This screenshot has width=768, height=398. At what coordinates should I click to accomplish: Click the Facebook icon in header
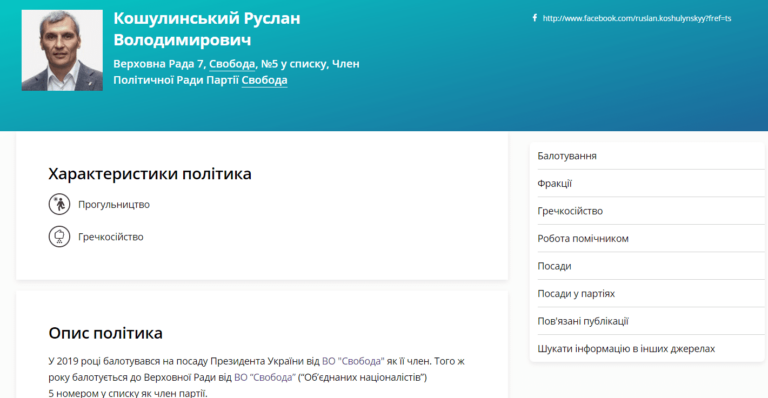click(534, 18)
